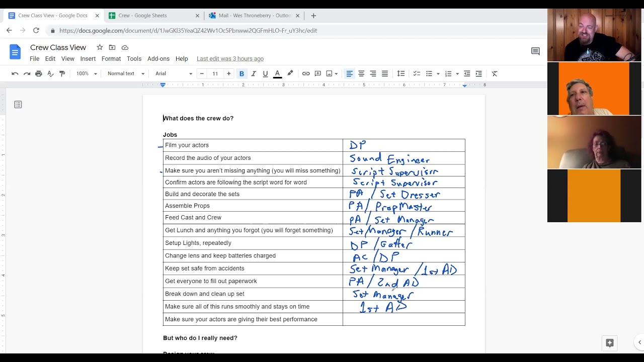Star the Crew Class View document
Screen dimensions: 644x362
(x=100, y=47)
